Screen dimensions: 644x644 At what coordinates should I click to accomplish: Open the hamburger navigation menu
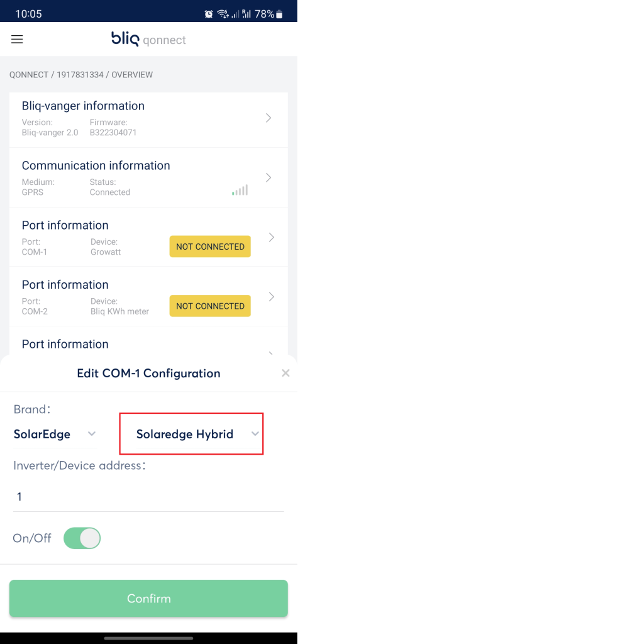[17, 40]
